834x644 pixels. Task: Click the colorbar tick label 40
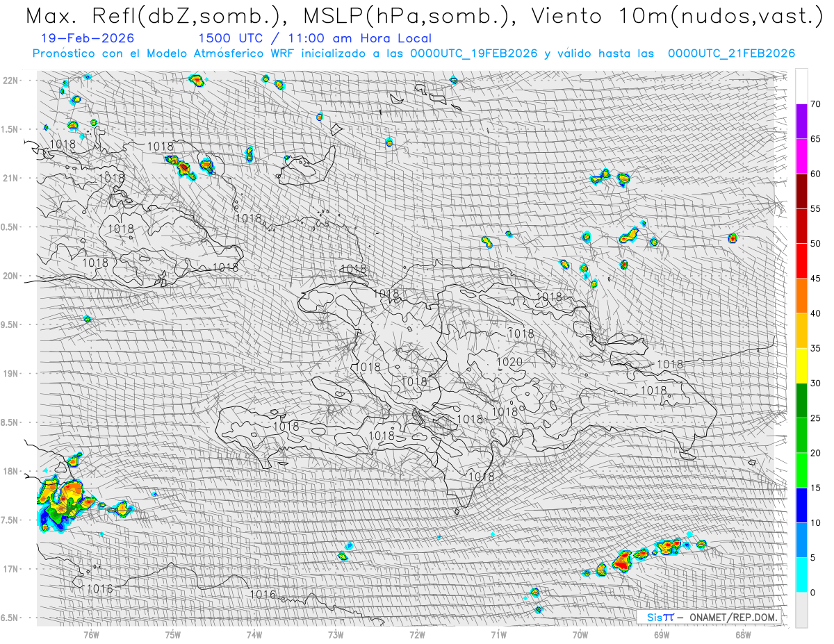coord(815,313)
